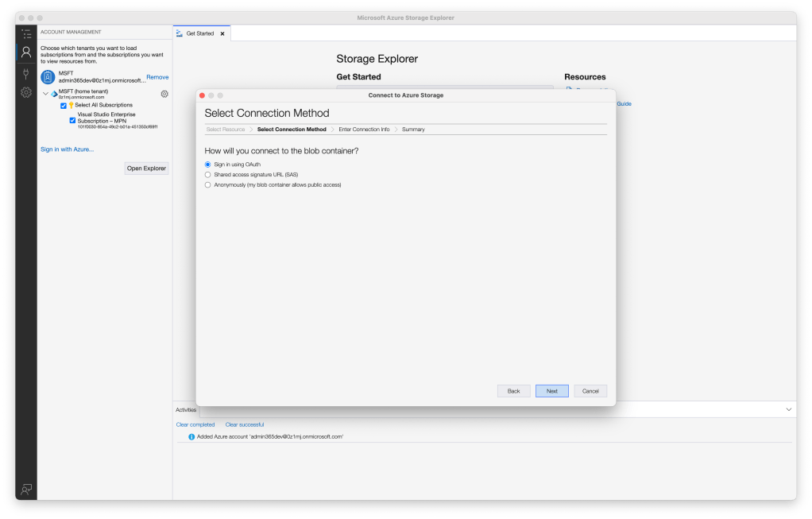This screenshot has height=519, width=812.
Task: Click the Connect plug icon in the sidebar
Action: 26,74
